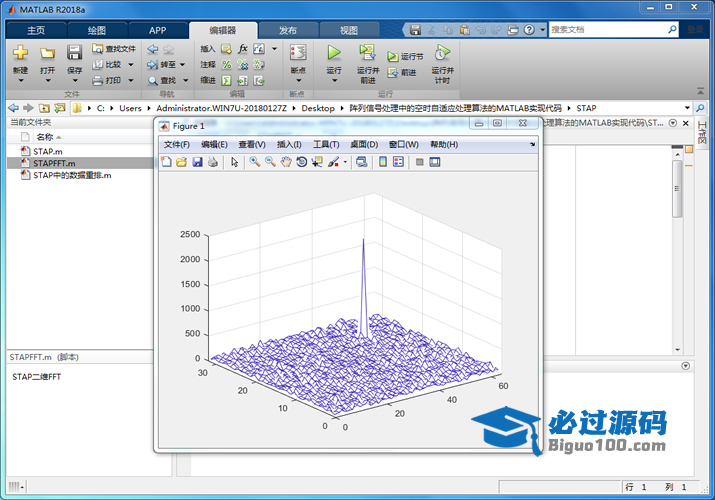Click the Show Plot Tools icon in Figure 1
This screenshot has height=500, width=715.
(435, 162)
